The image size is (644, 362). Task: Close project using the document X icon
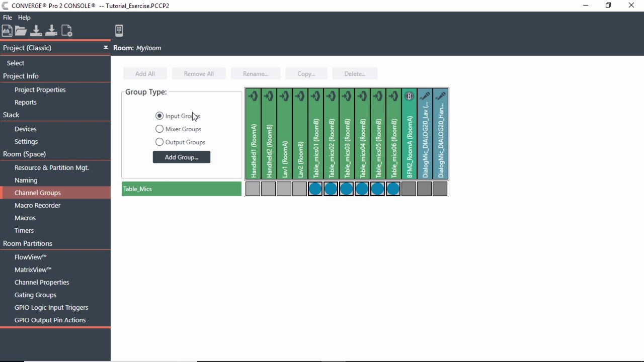[x=67, y=31]
